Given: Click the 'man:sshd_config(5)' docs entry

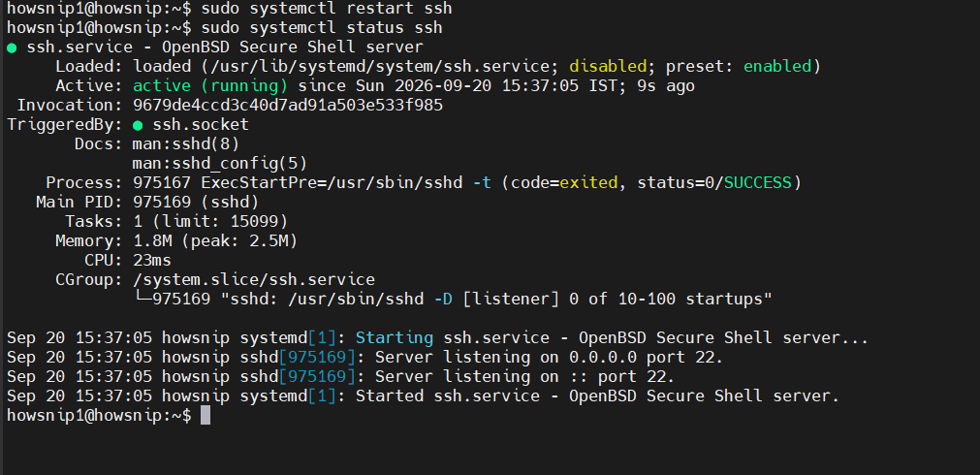Looking at the screenshot, I should click(x=220, y=164).
